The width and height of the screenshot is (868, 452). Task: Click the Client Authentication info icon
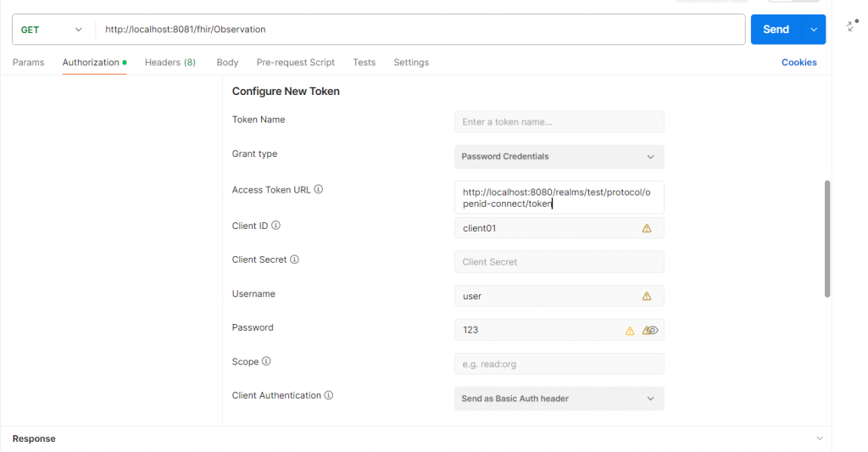[329, 395]
